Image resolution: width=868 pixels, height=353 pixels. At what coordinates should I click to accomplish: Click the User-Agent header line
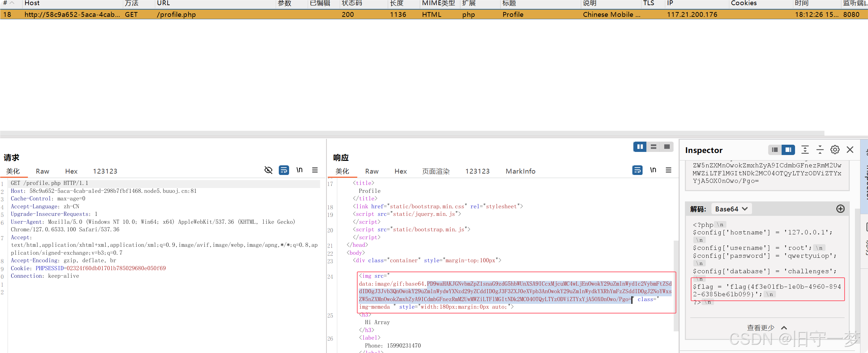click(x=153, y=225)
